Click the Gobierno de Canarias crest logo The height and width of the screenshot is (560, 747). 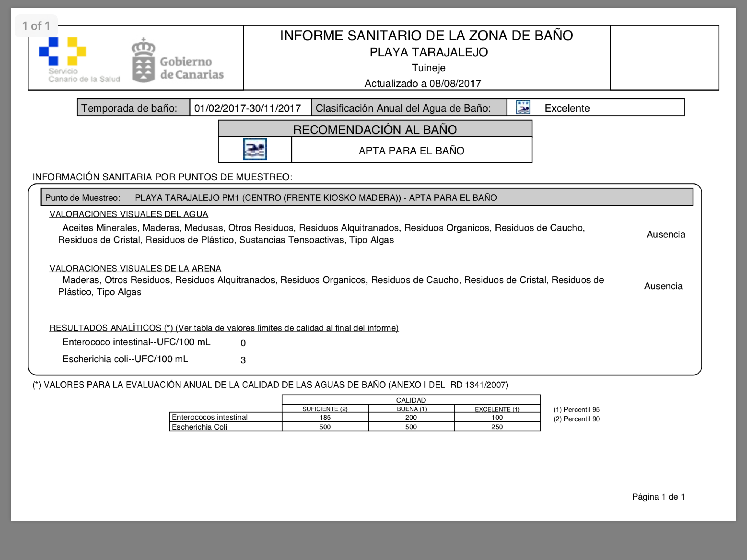coord(178,60)
